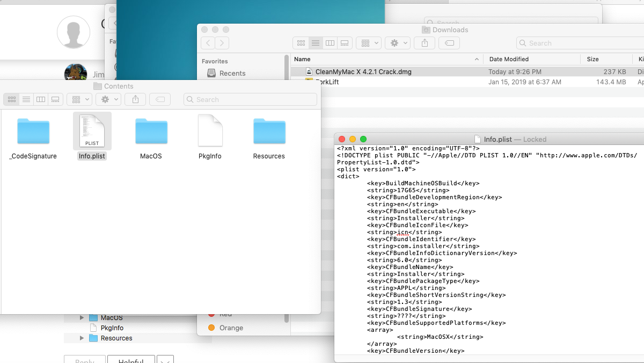Screen dimensions: 644x363
Task: Select the Red tag in sidebar
Action: tap(221, 314)
